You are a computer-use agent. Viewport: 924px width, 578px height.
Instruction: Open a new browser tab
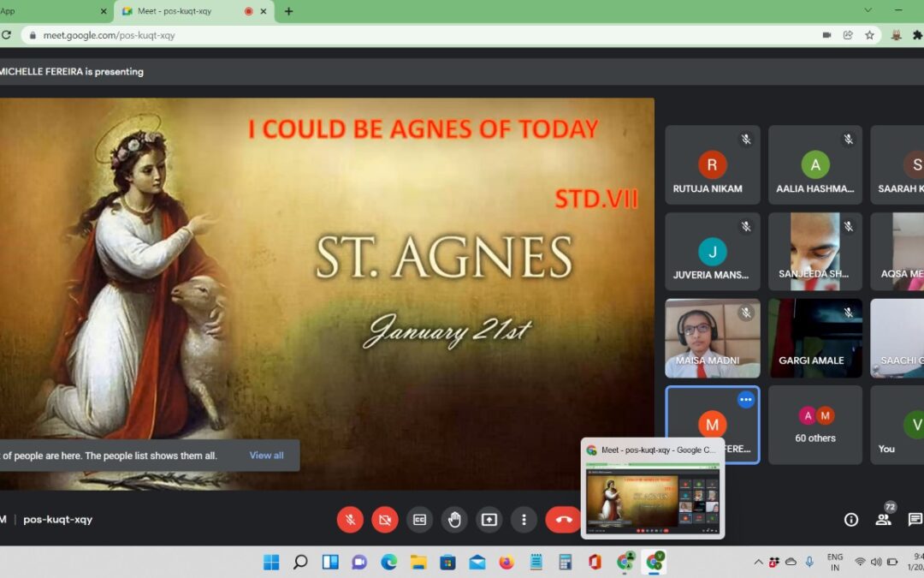[289, 11]
